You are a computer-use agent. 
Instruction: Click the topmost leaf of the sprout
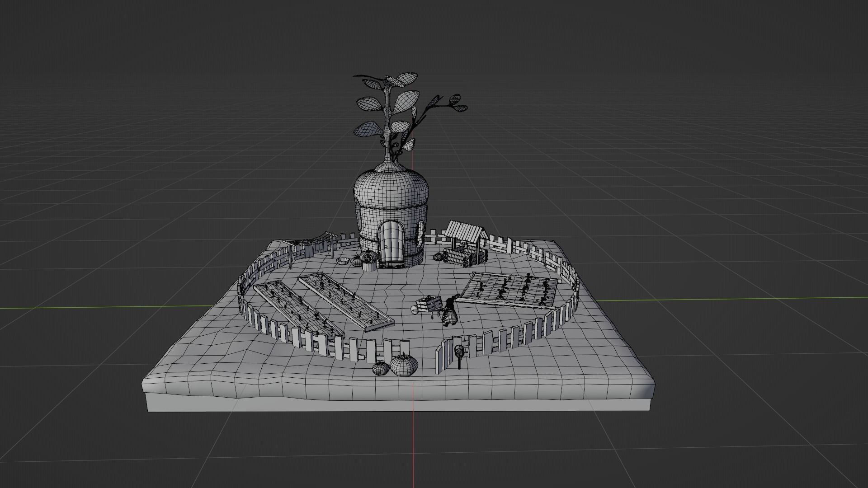(x=407, y=78)
